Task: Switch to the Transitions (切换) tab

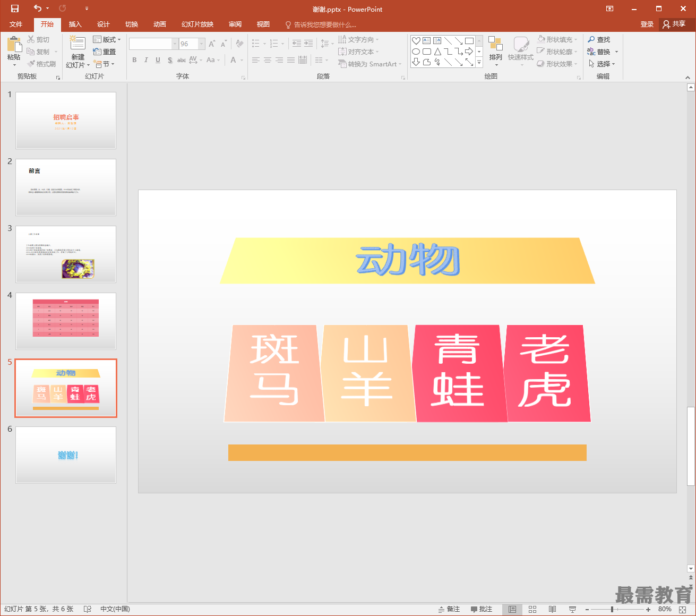Action: (x=132, y=24)
